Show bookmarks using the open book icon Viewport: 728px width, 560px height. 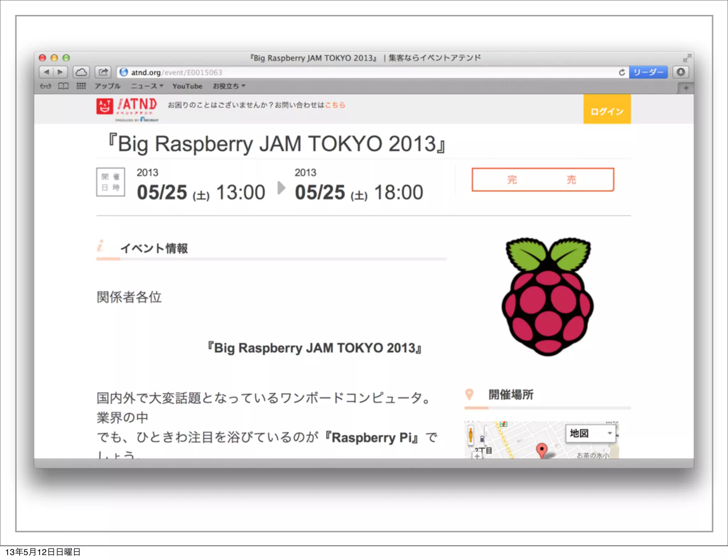click(63, 86)
